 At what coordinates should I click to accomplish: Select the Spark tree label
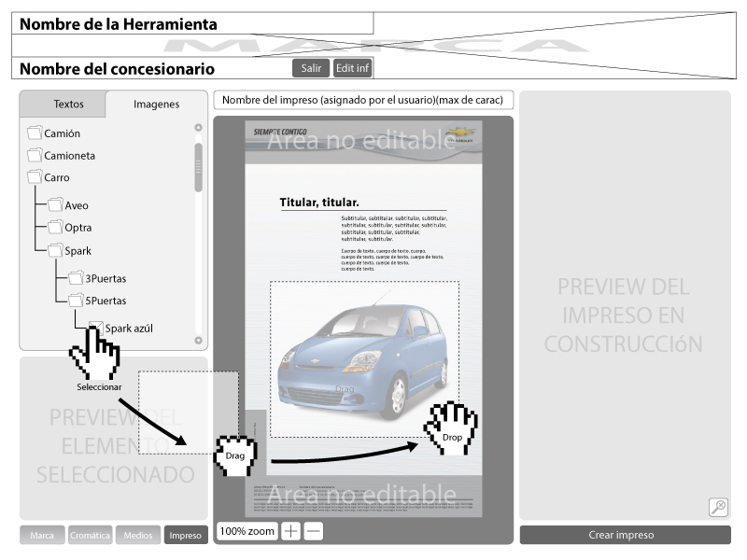78,251
